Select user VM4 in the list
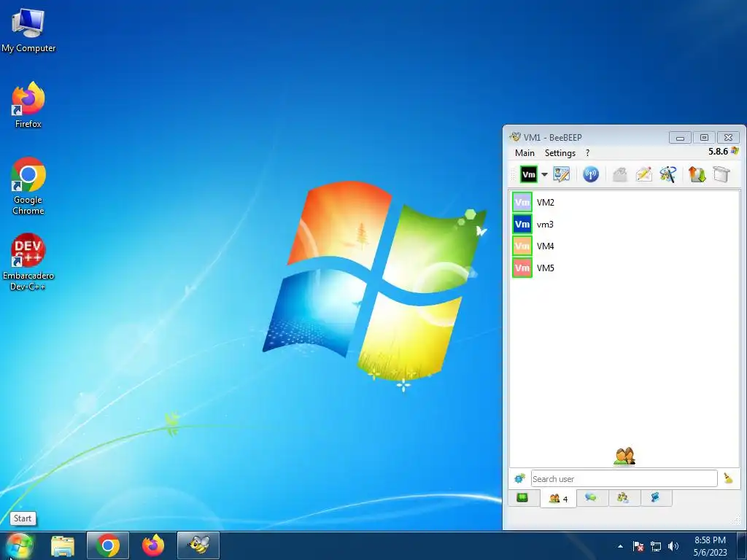 click(624, 246)
